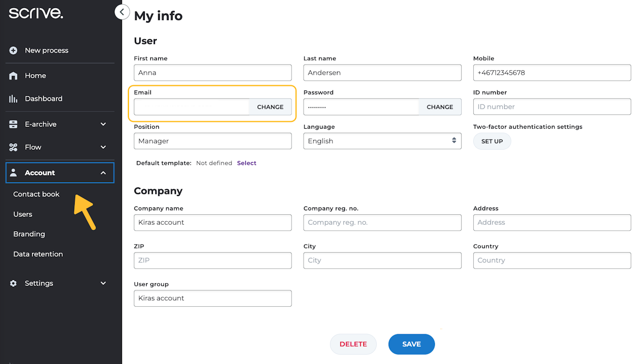This screenshot has width=637, height=364.
Task: Open the Data retention page
Action: 38,254
